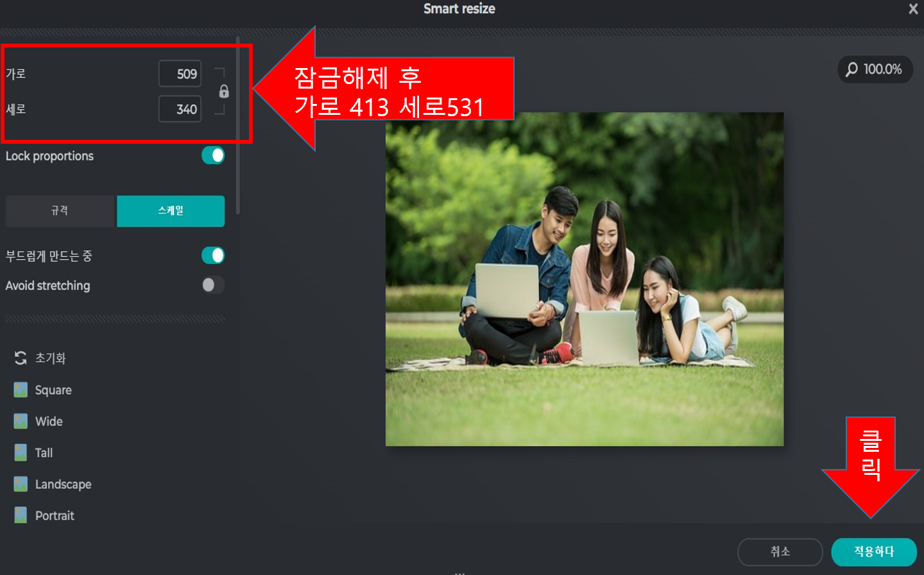Click the 취소 cancel button
Image resolution: width=924 pixels, height=575 pixels.
coord(779,551)
